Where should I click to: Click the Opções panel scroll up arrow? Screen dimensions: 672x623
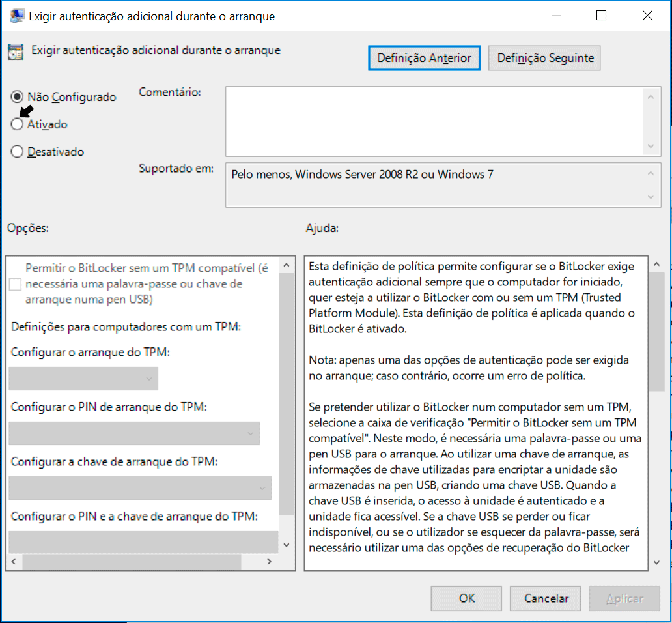(x=287, y=265)
